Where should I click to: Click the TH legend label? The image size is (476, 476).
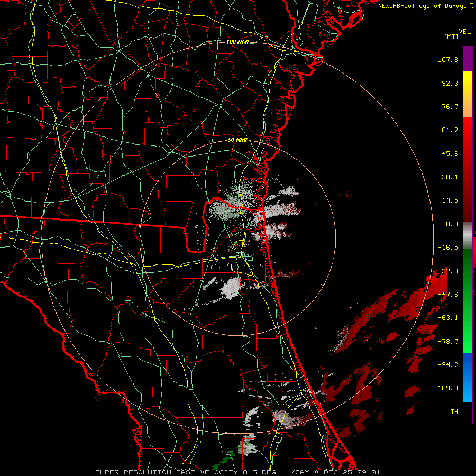454,412
